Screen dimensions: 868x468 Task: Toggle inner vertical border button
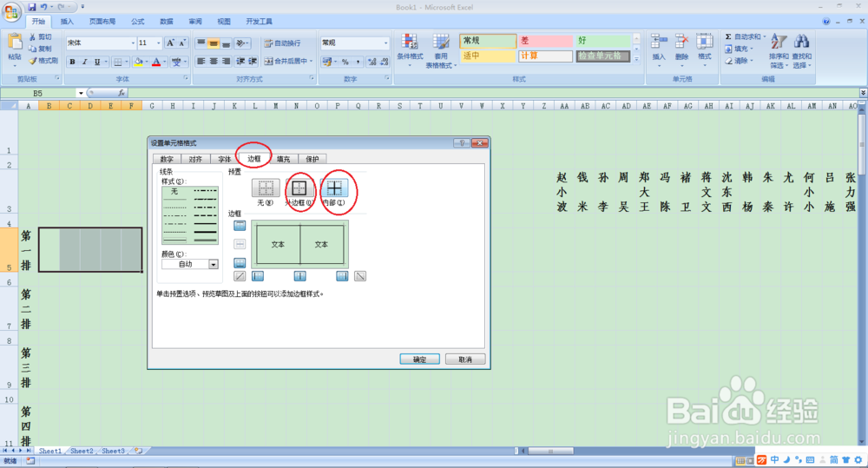point(299,276)
